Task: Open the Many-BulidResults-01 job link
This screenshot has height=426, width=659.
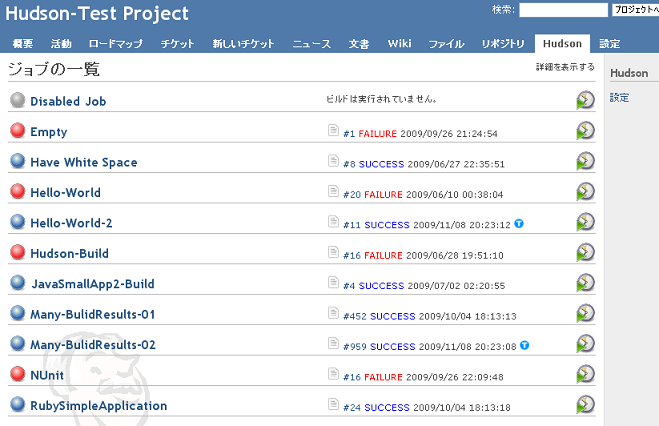Action: pos(92,314)
